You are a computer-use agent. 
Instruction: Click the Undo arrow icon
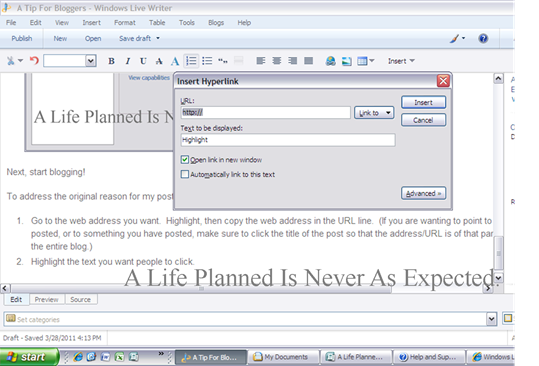pos(34,61)
